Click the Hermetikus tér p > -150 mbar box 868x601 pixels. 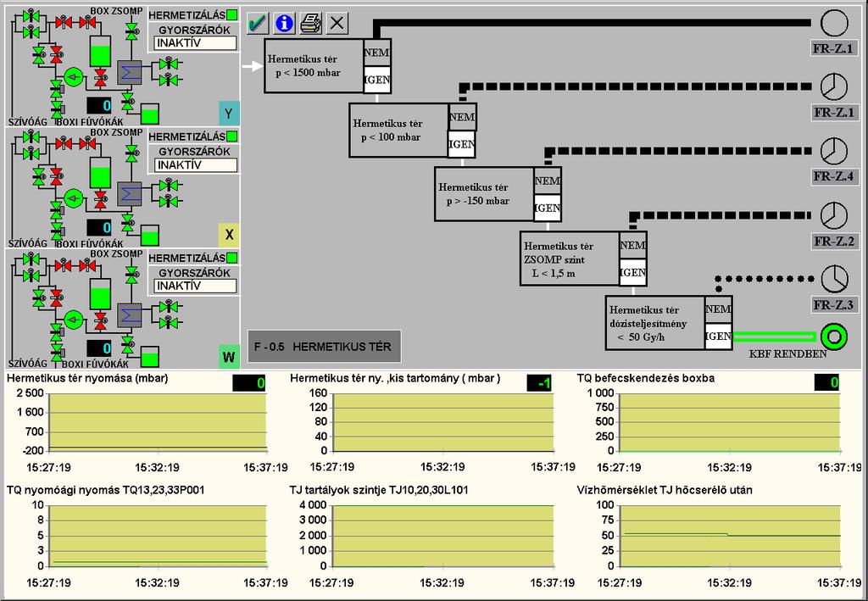click(484, 194)
